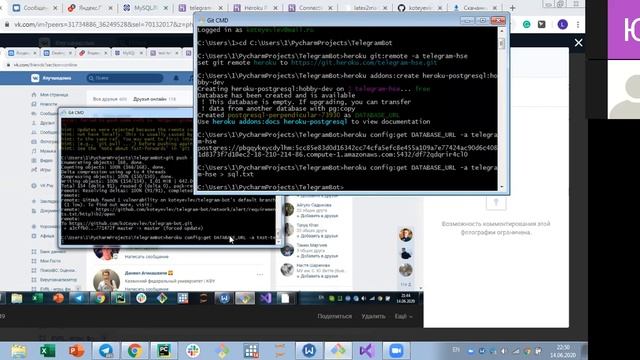Image resolution: width=640 pixels, height=360 pixels.
Task: Close the Сообщения browser tab
Action: coord(55,8)
